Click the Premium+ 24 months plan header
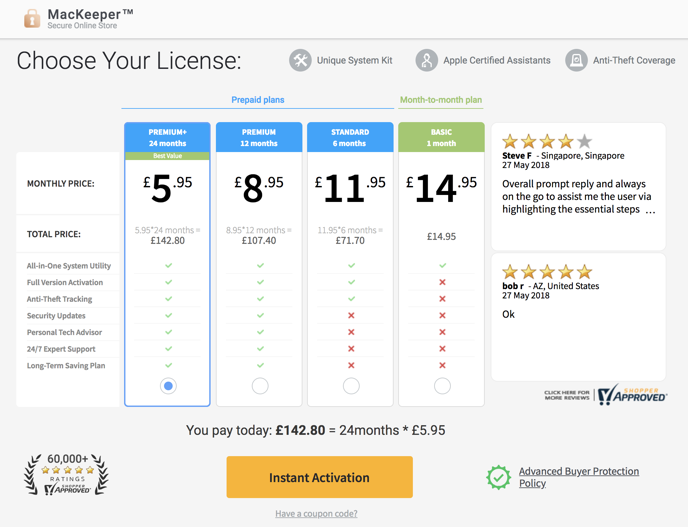This screenshot has width=688, height=527. [x=167, y=137]
